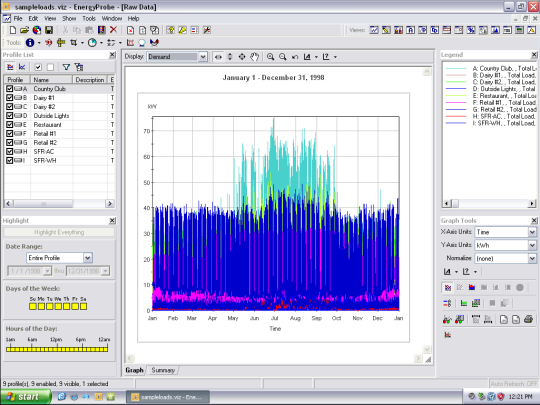Open the Show menu
The image size is (540, 405).
pos(69,19)
